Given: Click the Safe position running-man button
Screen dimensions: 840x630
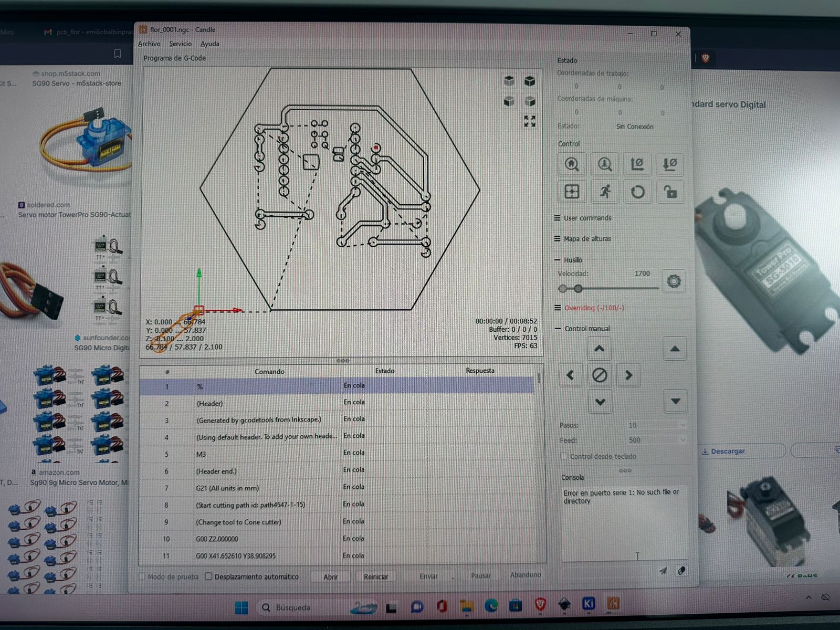Looking at the screenshot, I should pyautogui.click(x=605, y=192).
